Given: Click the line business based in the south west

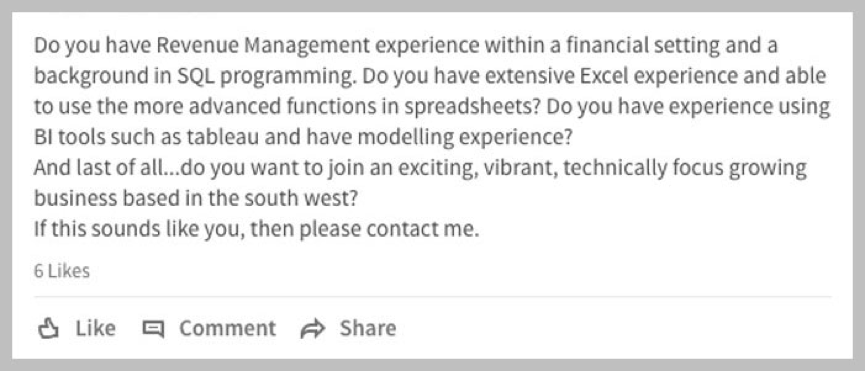Looking at the screenshot, I should tap(196, 198).
